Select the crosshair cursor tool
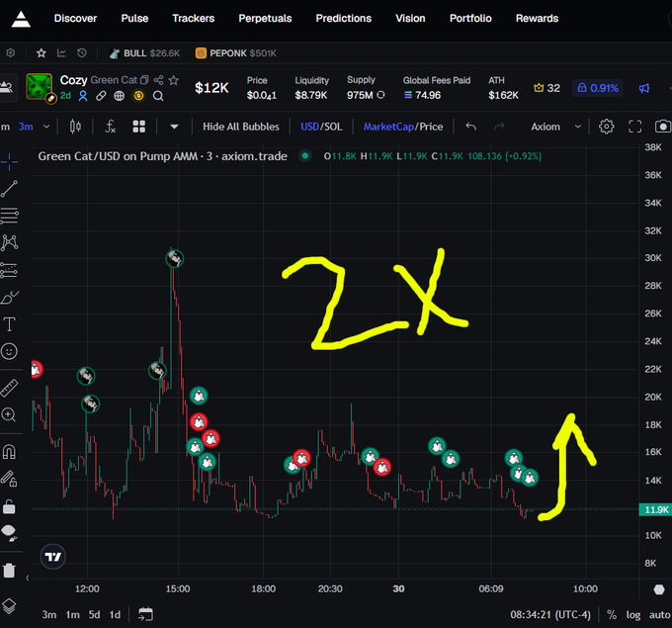Screen dimensions: 672x628 point(9,162)
